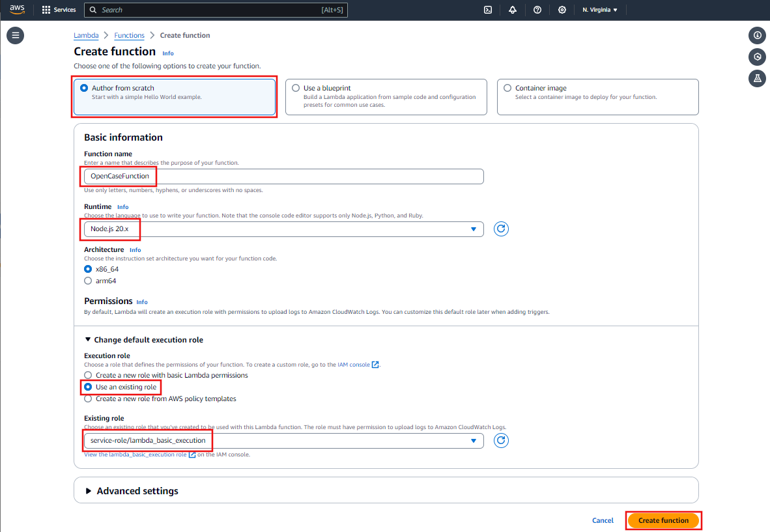The image size is (770, 532).
Task: Click the refresh icon next to Runtime
Action: pyautogui.click(x=501, y=229)
